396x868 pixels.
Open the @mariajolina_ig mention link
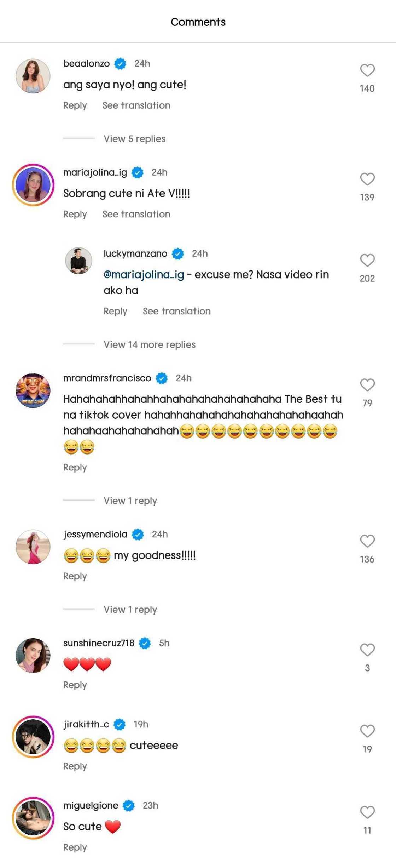coord(144,275)
